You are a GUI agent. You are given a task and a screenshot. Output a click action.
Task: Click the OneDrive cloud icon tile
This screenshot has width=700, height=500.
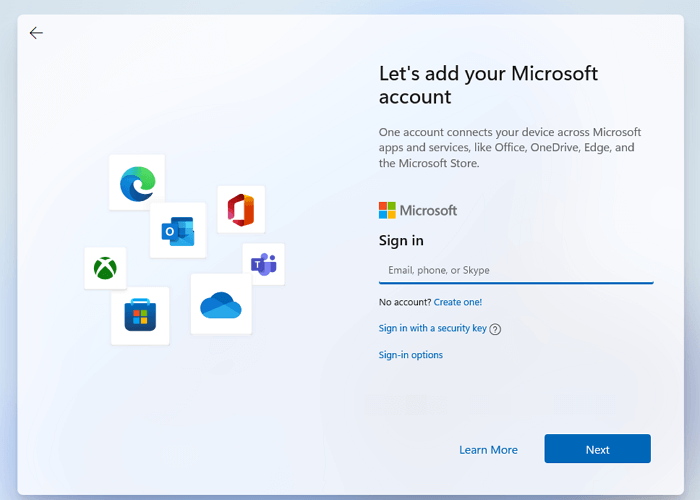[221, 304]
